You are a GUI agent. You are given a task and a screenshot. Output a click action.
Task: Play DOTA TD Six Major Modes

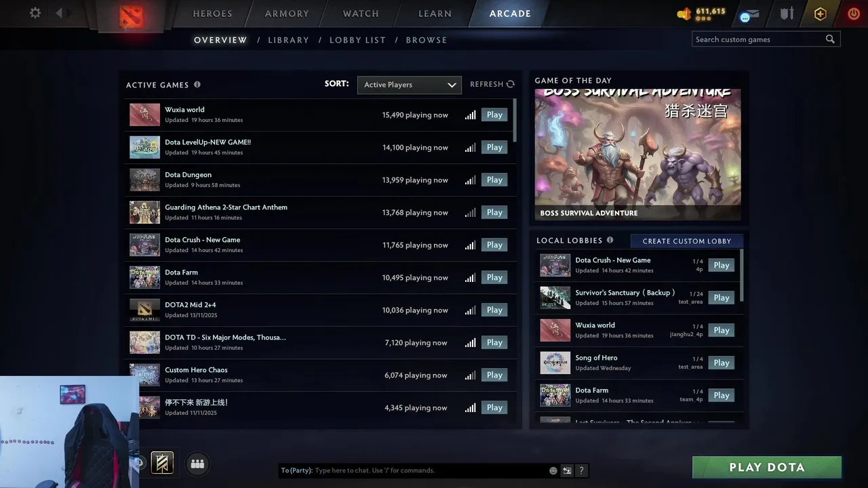point(494,342)
